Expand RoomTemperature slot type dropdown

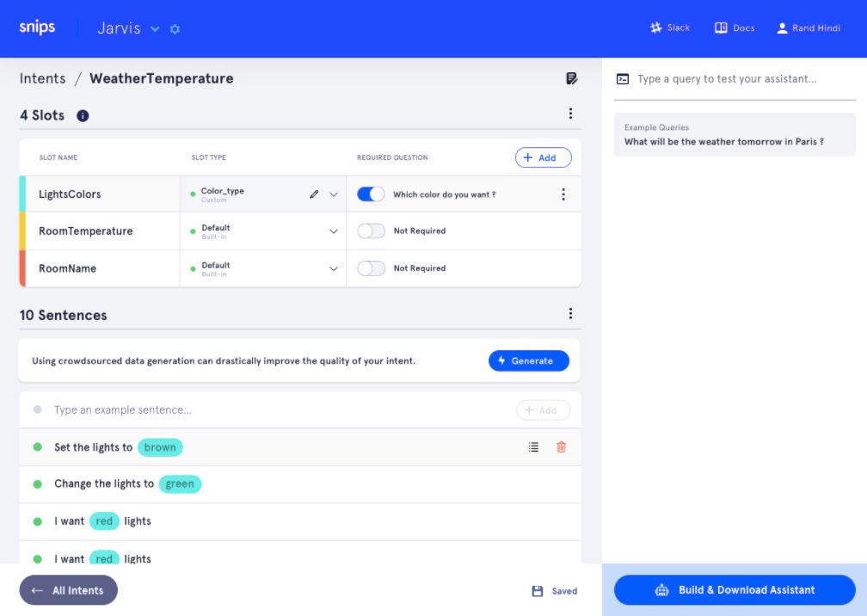tap(334, 231)
